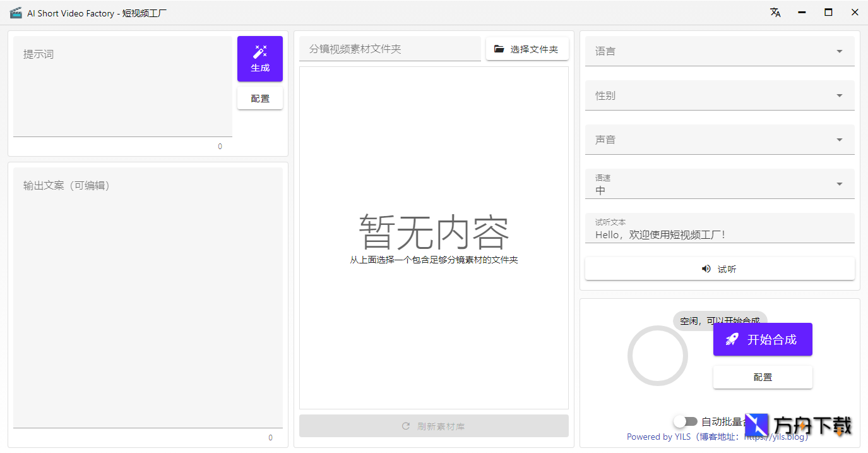Viewport: 868px width, 453px height.
Task: Change speech speed in 语速 dropdown
Action: tap(719, 184)
